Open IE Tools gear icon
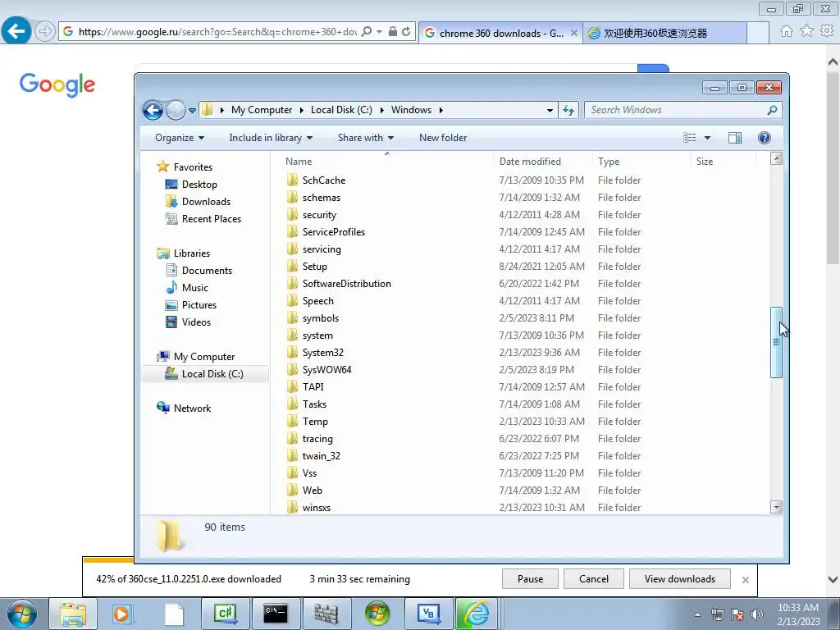 point(827,31)
